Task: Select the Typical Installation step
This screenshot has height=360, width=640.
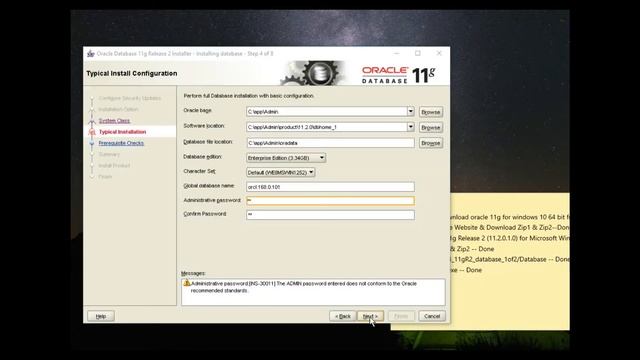Action: [x=122, y=132]
